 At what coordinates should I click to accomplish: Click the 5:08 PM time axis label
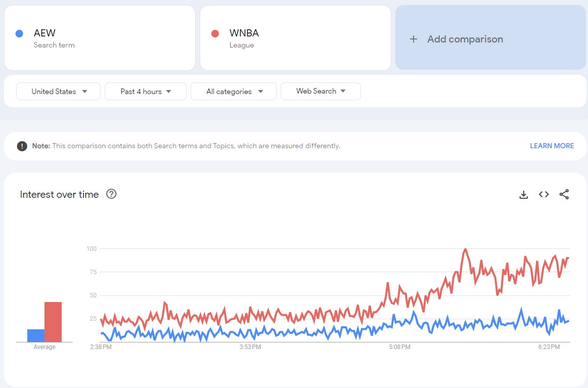tap(399, 347)
